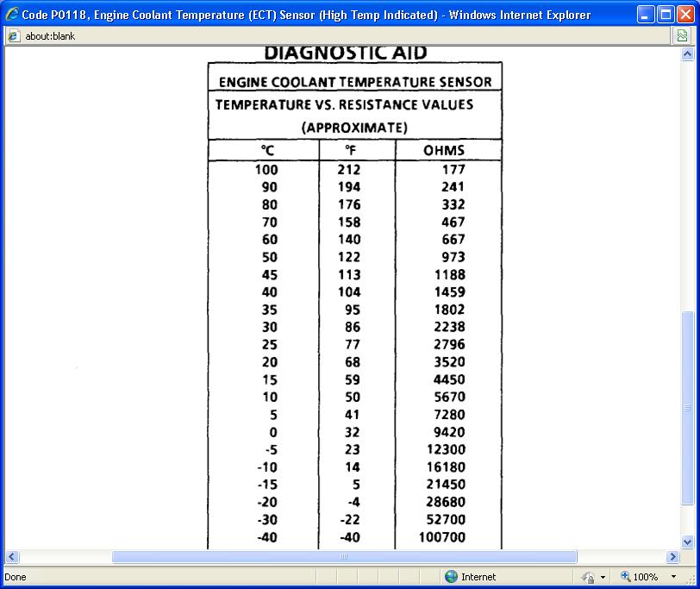Click the 667 ohms value
The height and width of the screenshot is (589, 700).
453,240
